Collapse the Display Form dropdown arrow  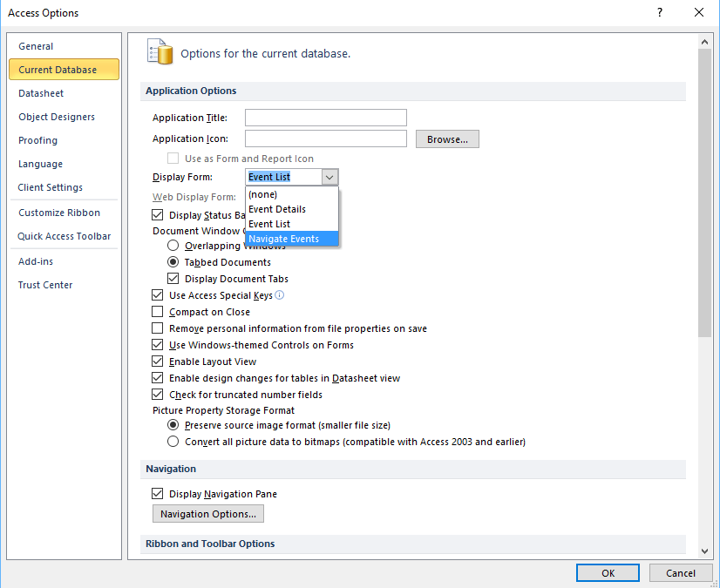coord(329,177)
